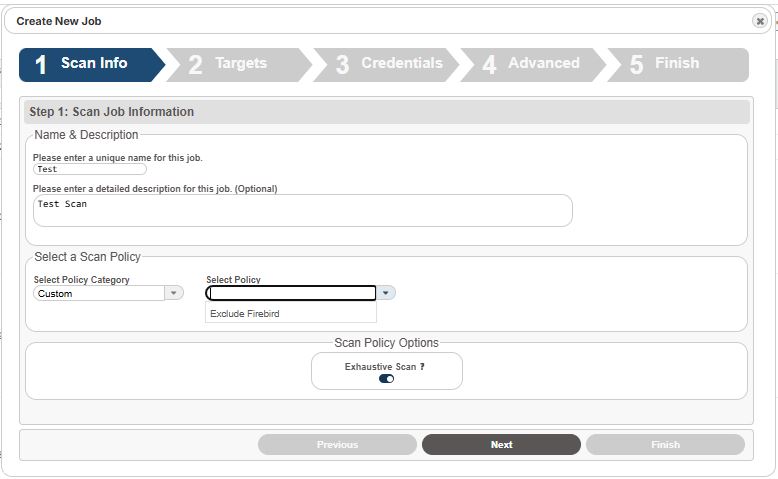Click the Previous button

(x=337, y=444)
